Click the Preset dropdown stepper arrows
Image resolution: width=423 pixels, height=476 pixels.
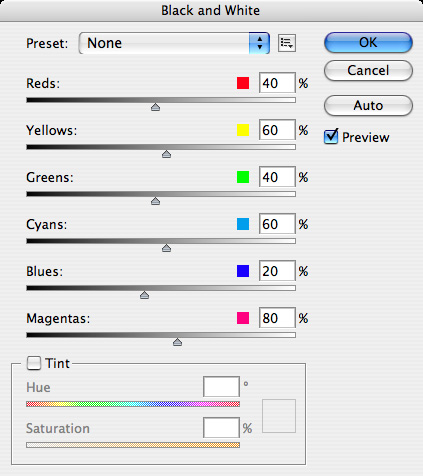259,43
